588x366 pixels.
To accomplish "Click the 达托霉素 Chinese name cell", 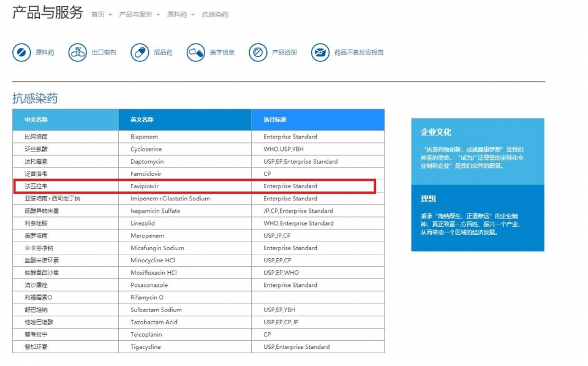I will click(x=66, y=161).
